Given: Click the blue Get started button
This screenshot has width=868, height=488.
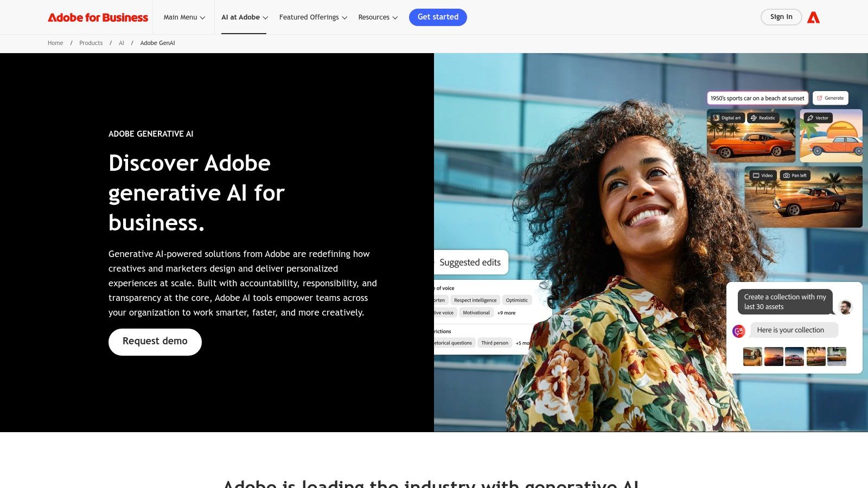Looking at the screenshot, I should coord(438,17).
